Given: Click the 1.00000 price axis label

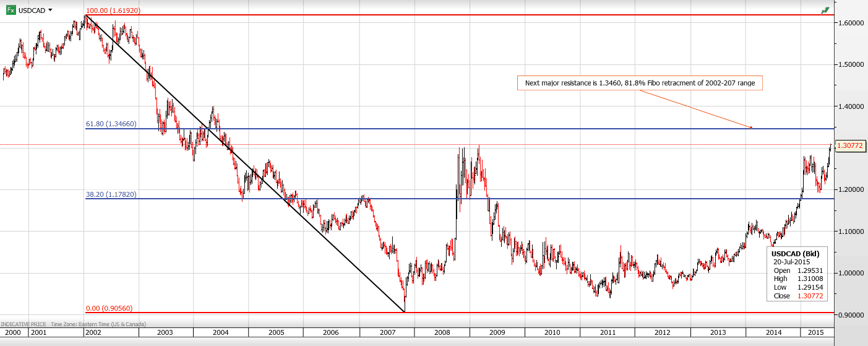Looking at the screenshot, I should [851, 273].
